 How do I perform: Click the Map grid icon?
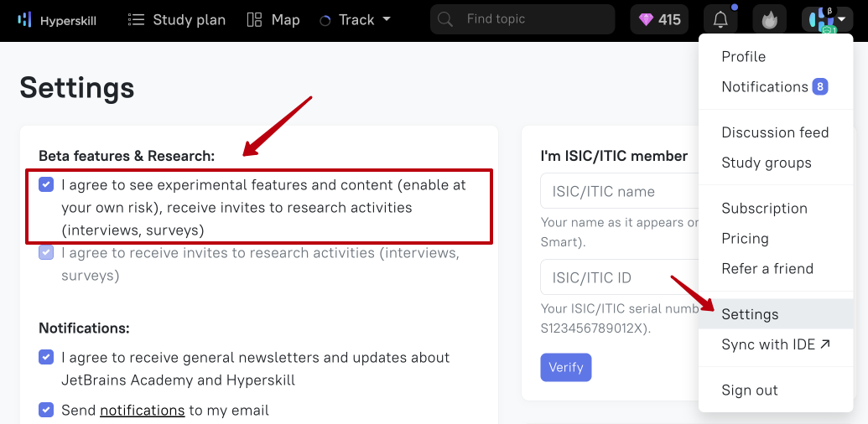point(254,20)
